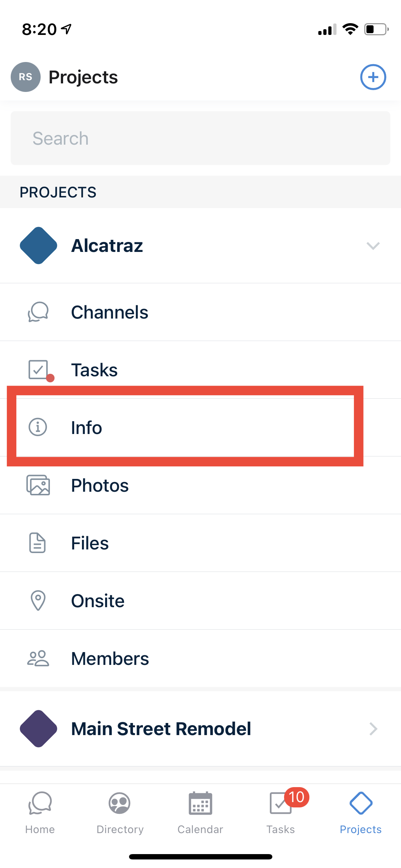401x868 pixels.
Task: Expand the Main Street Remodel chevron
Action: click(x=373, y=729)
